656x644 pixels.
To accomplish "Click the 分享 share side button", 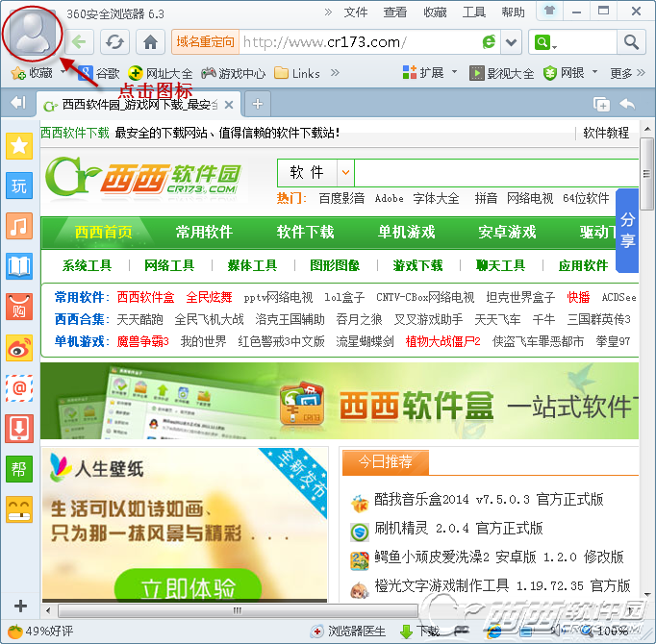I will tap(627, 230).
